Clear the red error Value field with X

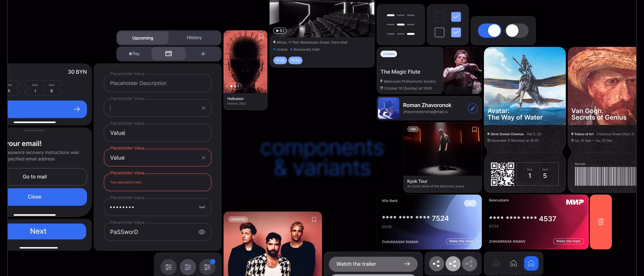tap(204, 158)
